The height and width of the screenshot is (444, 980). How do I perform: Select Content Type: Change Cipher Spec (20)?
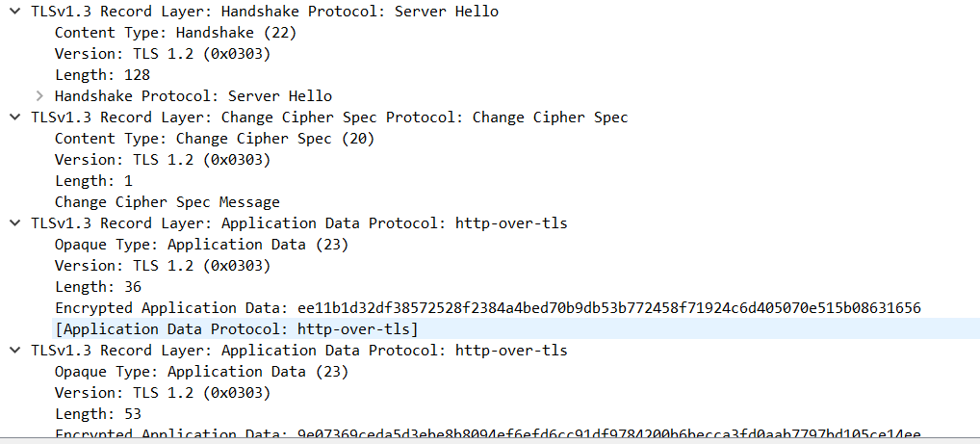(214, 139)
